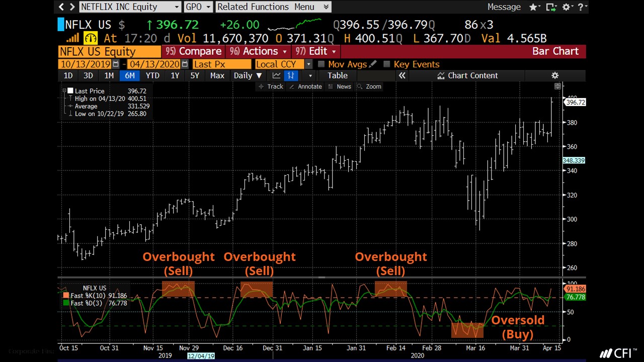Open the GPO function dropdown
The image size is (644, 362).
coord(198,7)
